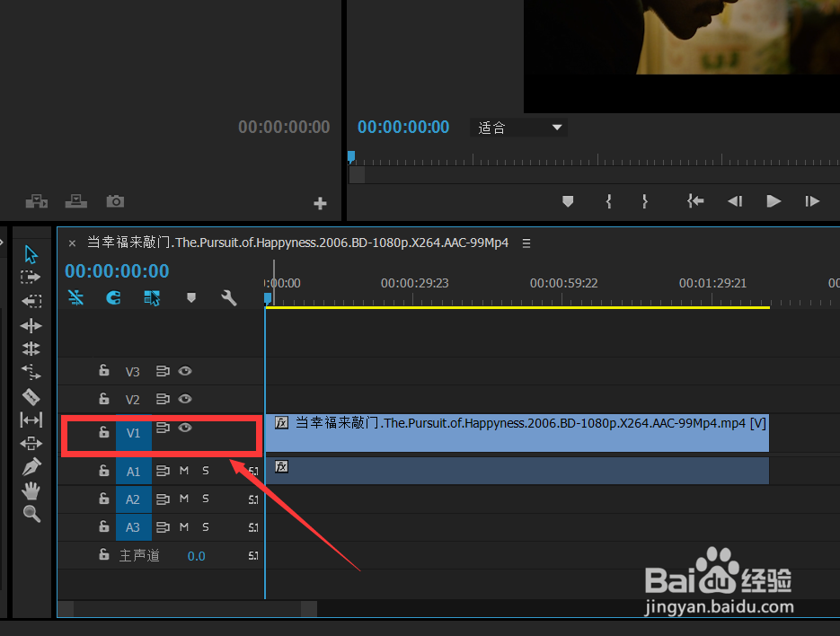
Task: Open the source monitor button editor plus
Action: 320,204
